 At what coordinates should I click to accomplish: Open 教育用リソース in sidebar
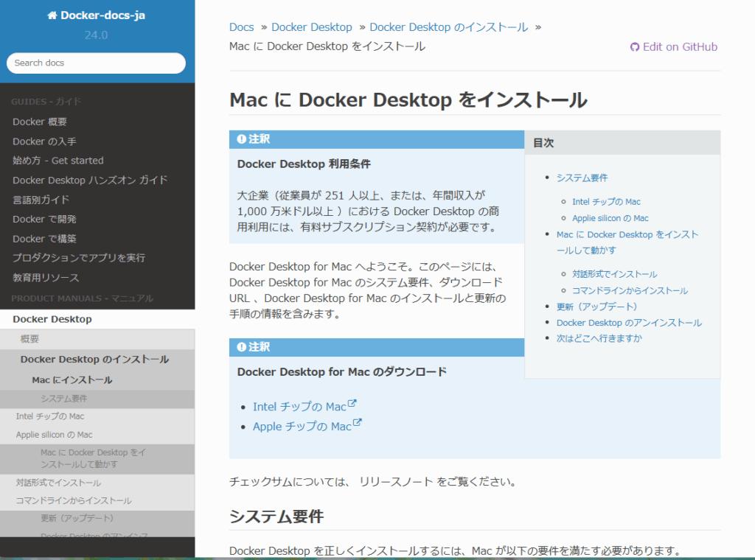(46, 278)
